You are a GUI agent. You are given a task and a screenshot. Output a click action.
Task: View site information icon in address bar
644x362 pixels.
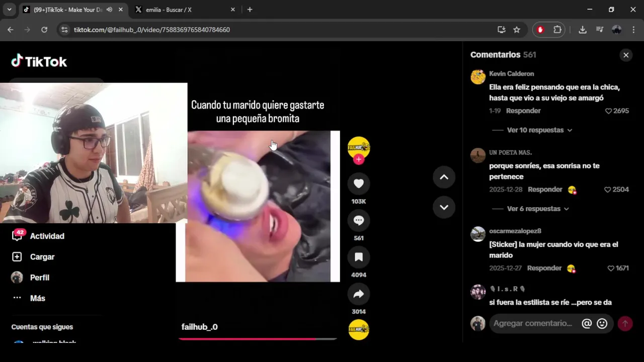[x=64, y=30]
